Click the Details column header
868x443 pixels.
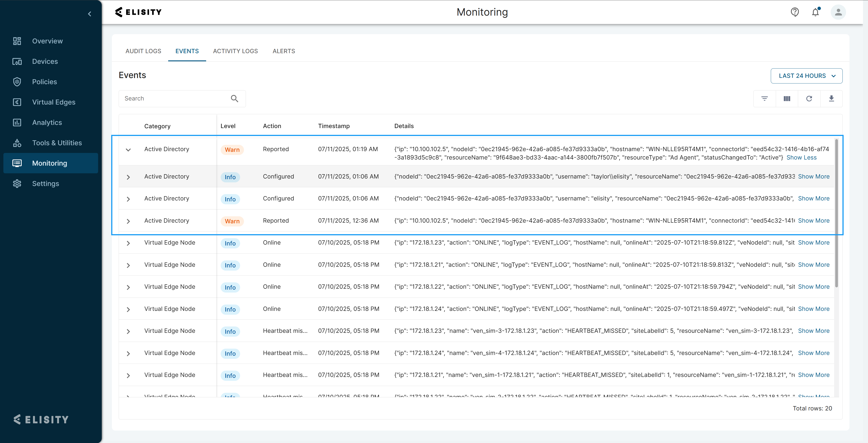point(404,126)
